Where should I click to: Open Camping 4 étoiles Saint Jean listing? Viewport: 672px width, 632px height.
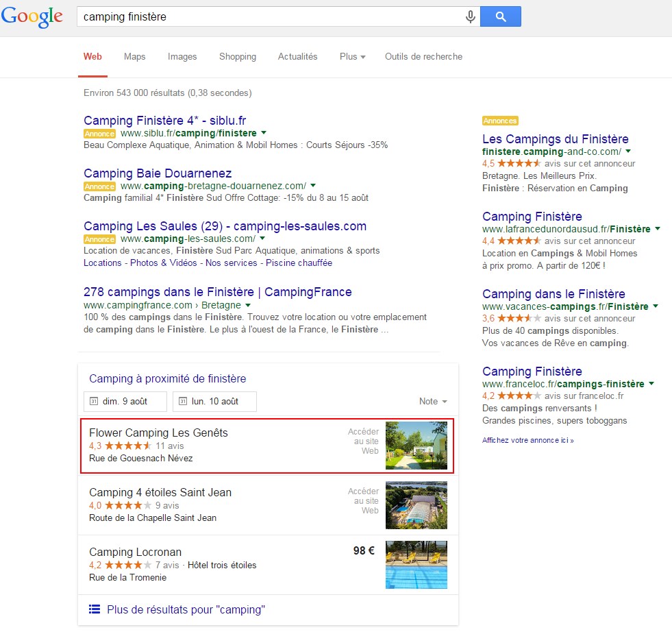point(160,492)
